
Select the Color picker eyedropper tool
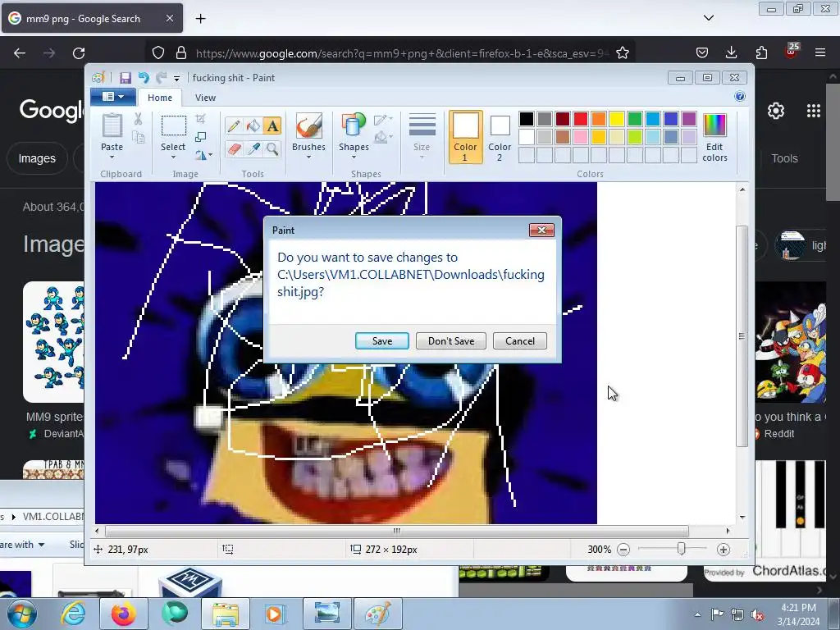click(x=253, y=148)
